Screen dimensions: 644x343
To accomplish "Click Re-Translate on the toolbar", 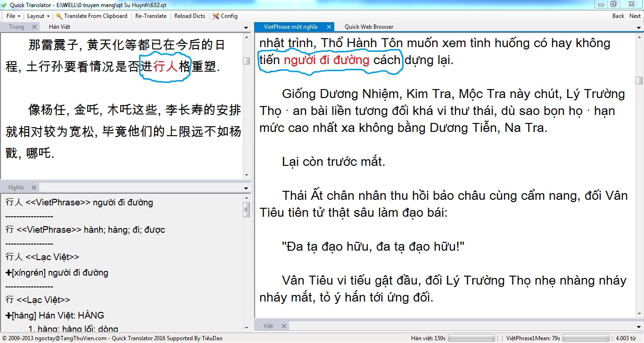I will click(x=151, y=16).
